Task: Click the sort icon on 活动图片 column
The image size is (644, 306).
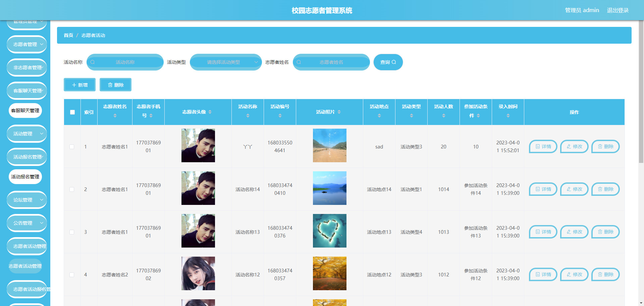Action: pos(339,112)
